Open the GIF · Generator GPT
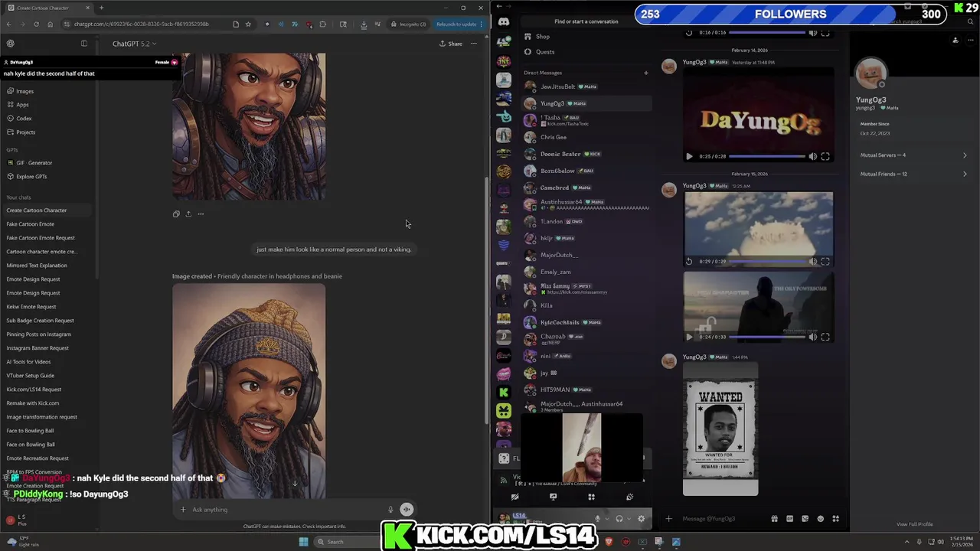Viewport: 980px width, 551px height. click(49, 163)
